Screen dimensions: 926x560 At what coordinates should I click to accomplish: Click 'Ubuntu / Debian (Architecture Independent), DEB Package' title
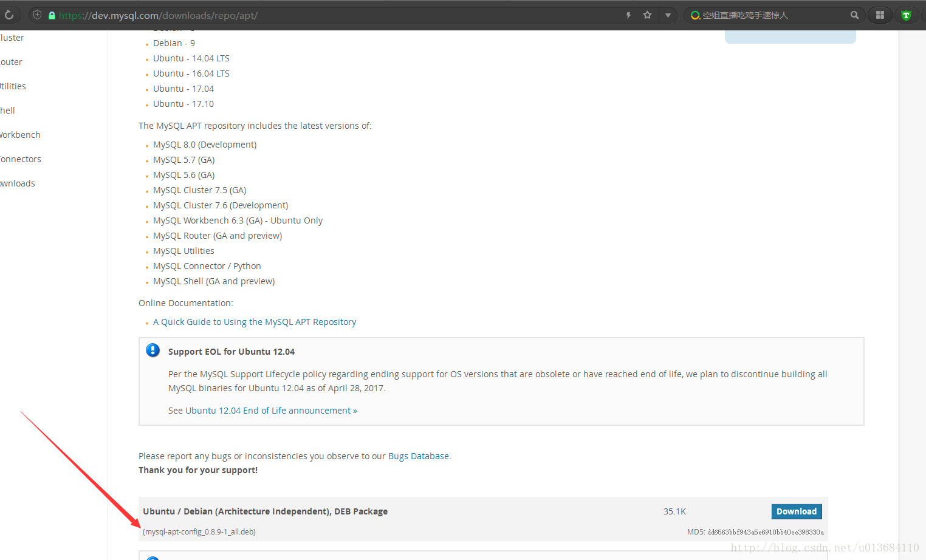tap(266, 511)
